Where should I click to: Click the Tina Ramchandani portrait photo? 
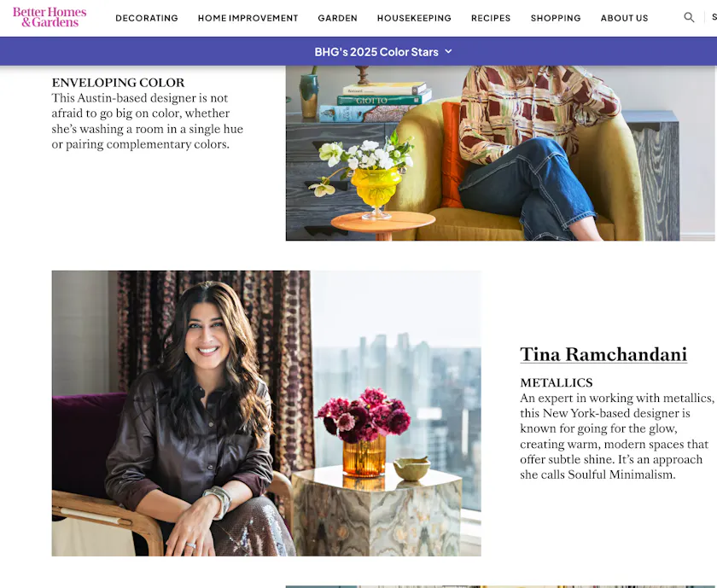coord(266,413)
